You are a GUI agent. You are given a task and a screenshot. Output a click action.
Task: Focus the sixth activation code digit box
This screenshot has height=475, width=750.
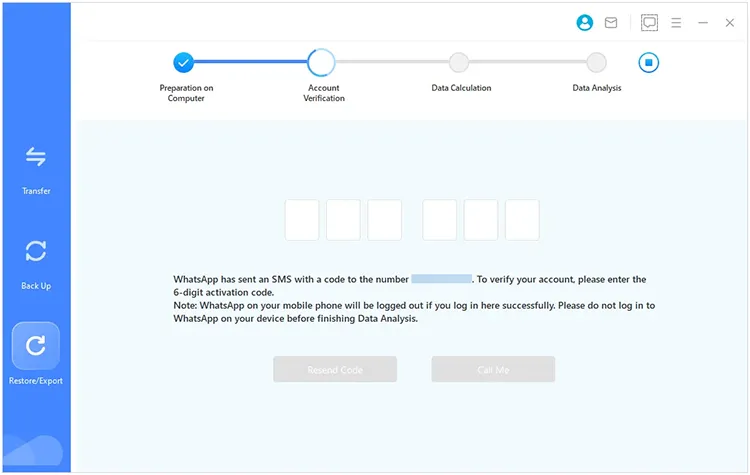coord(522,220)
